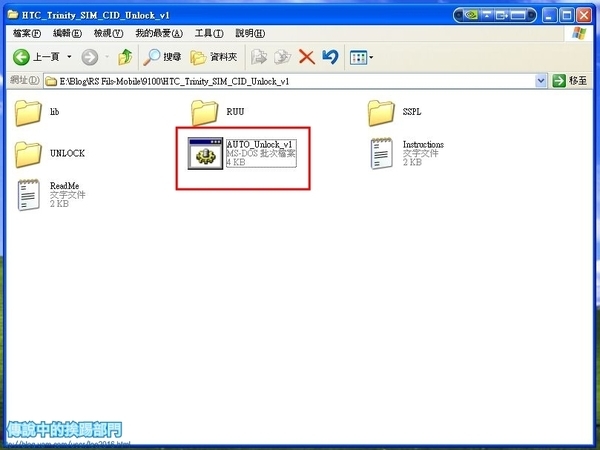Click the address bar path field

290,81
